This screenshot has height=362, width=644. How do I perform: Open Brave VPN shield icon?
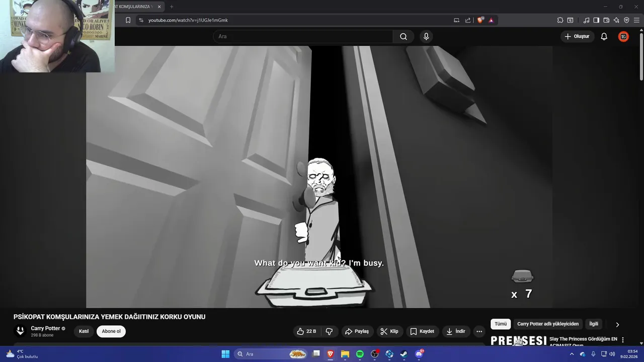[626, 20]
